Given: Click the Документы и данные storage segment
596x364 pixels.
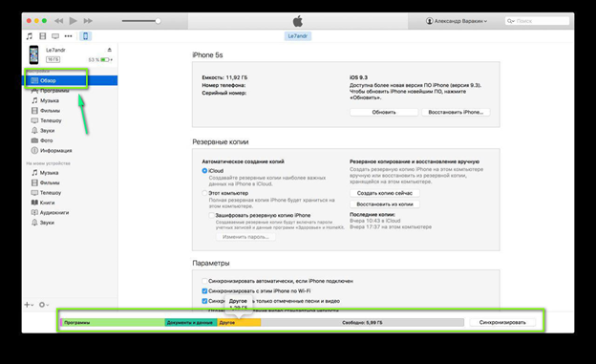Looking at the screenshot, I should (x=191, y=323).
